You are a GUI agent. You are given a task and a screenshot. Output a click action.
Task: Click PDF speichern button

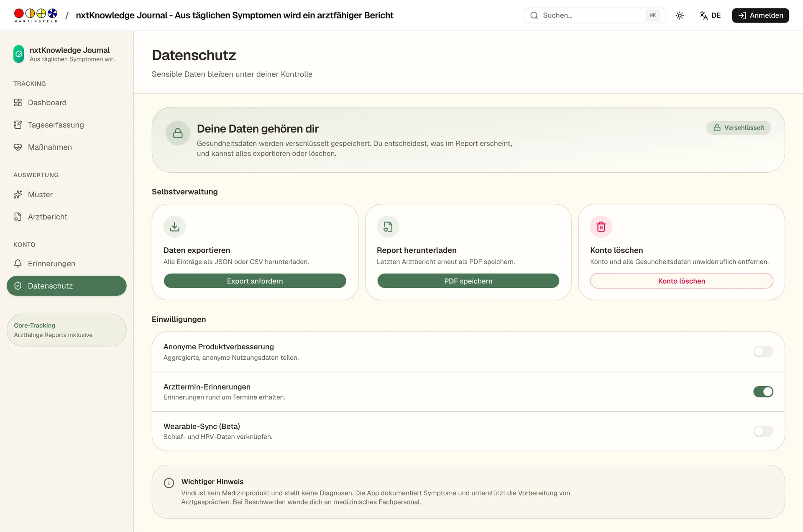[468, 281]
